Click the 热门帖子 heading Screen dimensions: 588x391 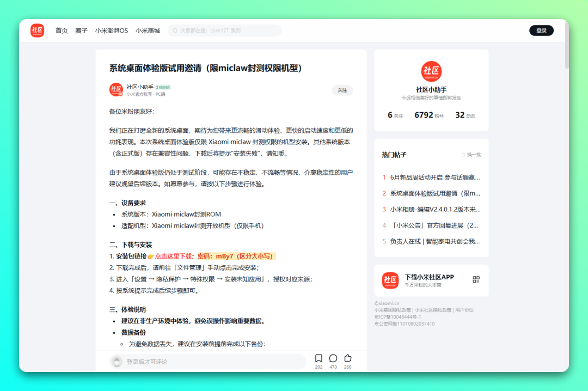point(394,155)
